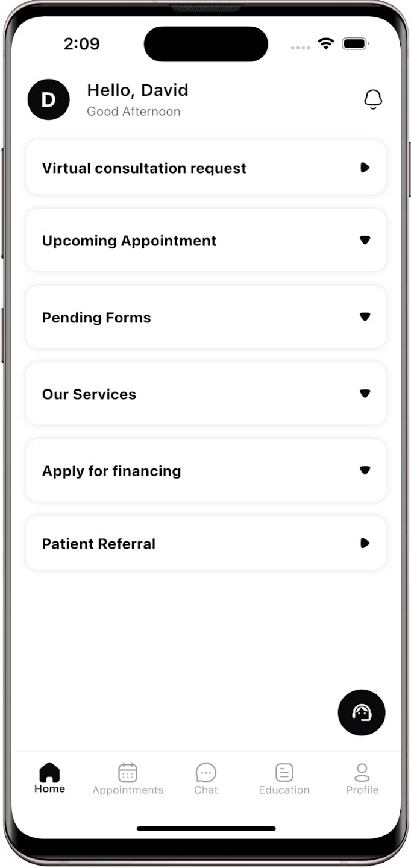Open the Patient Referral card
411x868 pixels.
click(205, 542)
